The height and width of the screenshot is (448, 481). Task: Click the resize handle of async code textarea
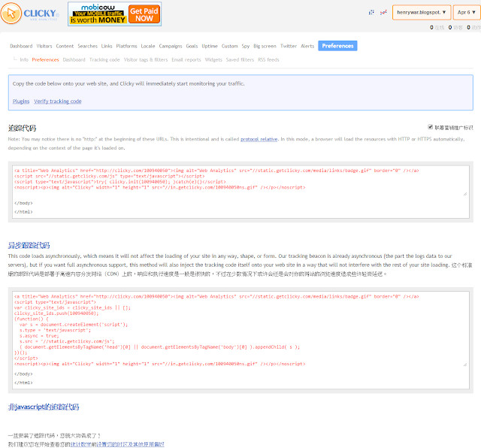click(x=465, y=365)
